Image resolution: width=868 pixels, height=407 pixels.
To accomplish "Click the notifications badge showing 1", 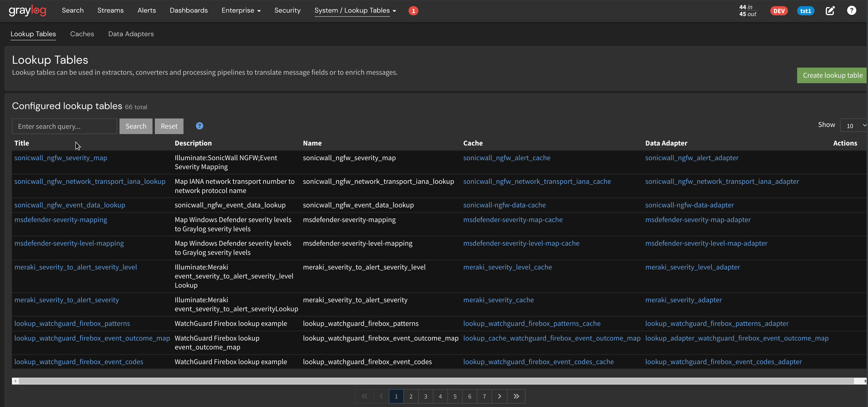I will (413, 11).
